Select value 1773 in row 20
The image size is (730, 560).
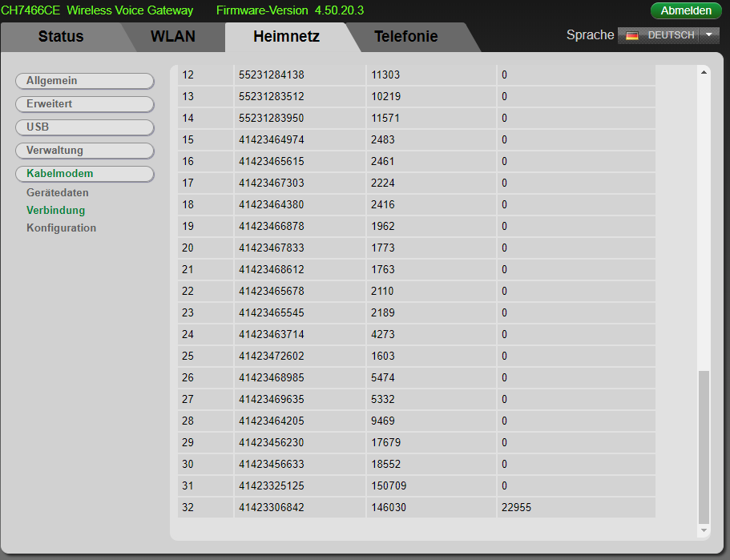tap(383, 248)
